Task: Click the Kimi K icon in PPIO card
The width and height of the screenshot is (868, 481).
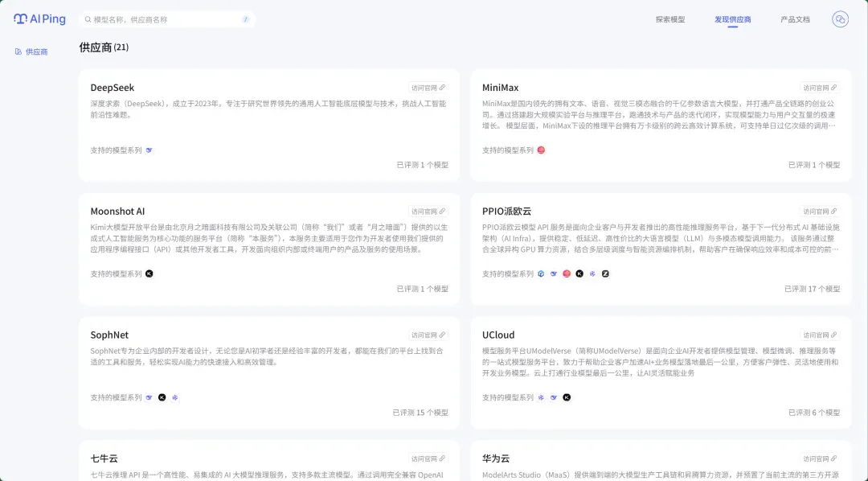Action: click(579, 273)
